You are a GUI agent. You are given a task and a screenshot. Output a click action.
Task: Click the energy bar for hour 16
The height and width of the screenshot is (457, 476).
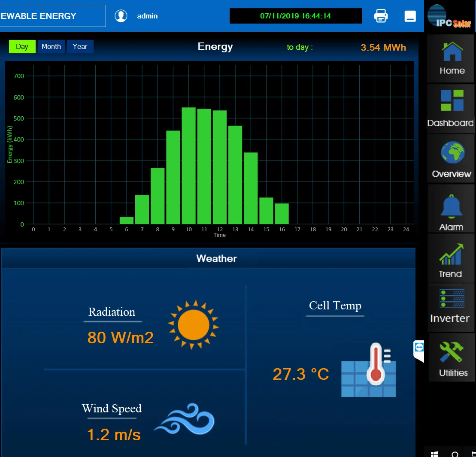pyautogui.click(x=282, y=214)
